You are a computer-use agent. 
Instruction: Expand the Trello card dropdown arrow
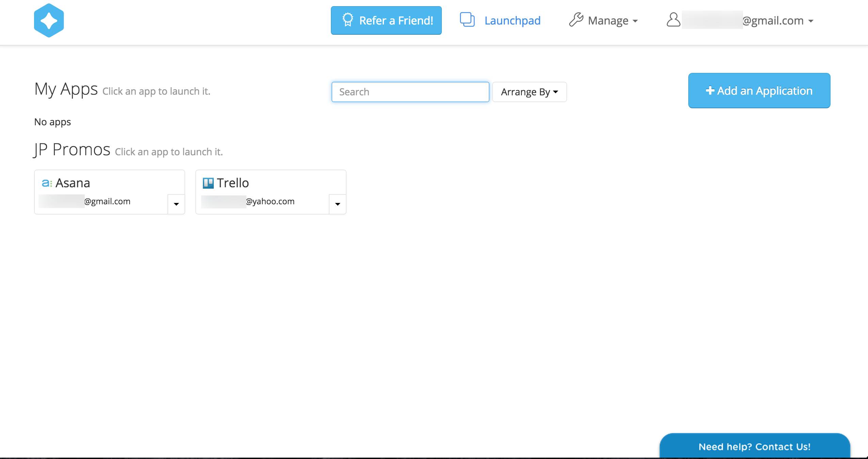pyautogui.click(x=338, y=204)
